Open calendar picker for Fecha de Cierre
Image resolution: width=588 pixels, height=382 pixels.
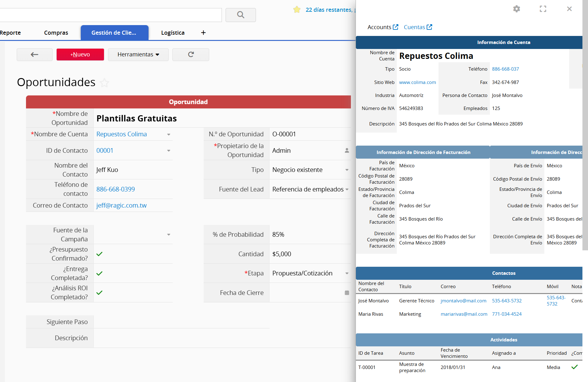(x=347, y=293)
